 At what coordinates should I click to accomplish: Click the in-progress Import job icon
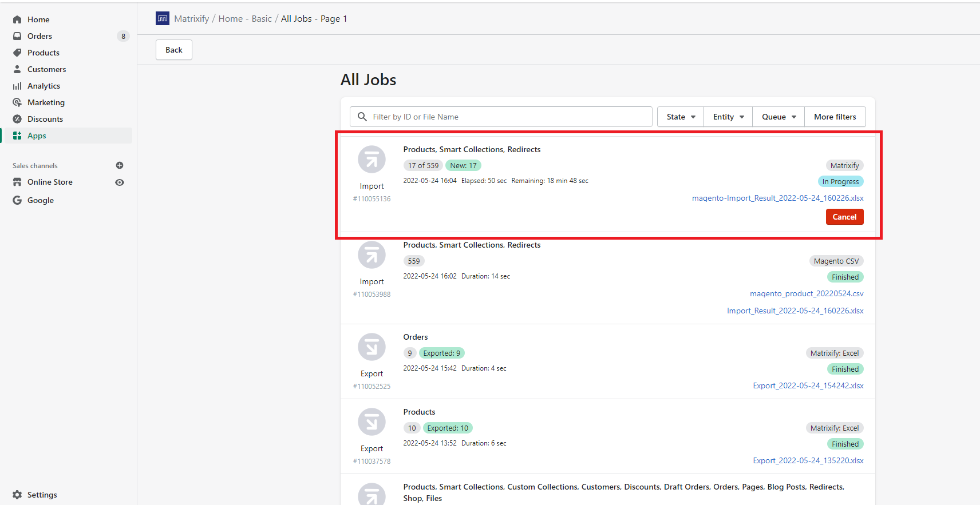372,160
